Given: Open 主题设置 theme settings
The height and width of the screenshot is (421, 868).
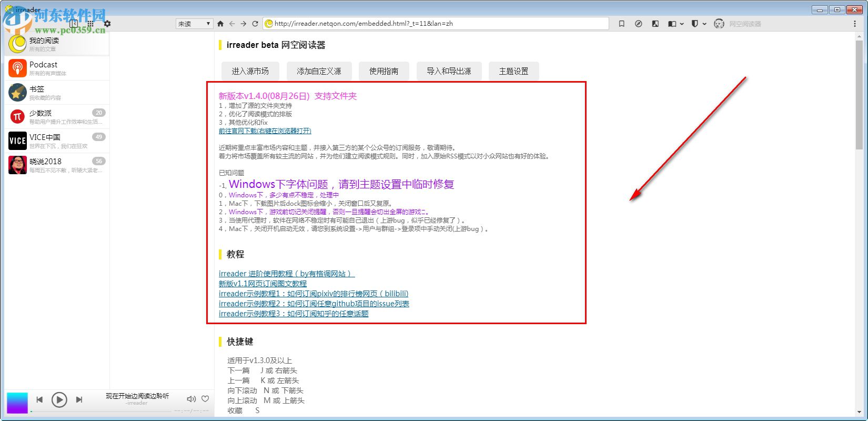Looking at the screenshot, I should tap(514, 71).
